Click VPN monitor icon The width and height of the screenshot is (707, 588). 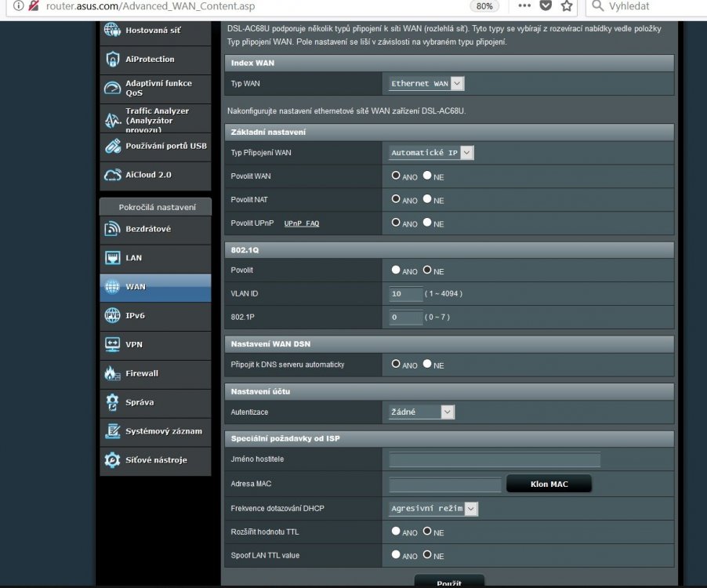(x=112, y=344)
